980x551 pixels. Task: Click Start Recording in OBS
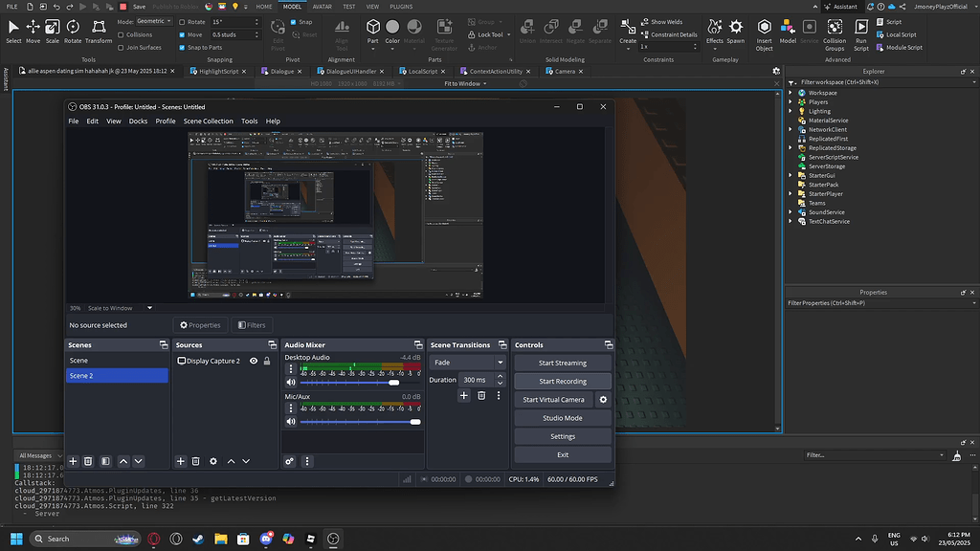pyautogui.click(x=562, y=381)
